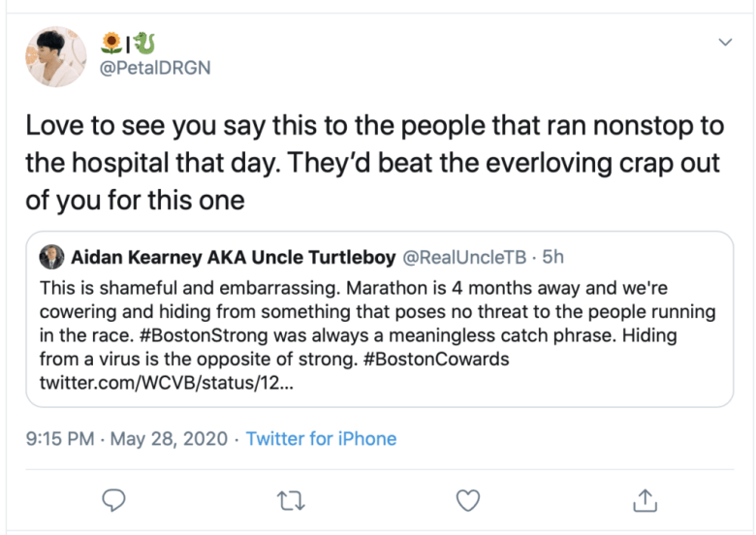Click the 5h time on quoted tweet
756x535 pixels.
point(553,259)
